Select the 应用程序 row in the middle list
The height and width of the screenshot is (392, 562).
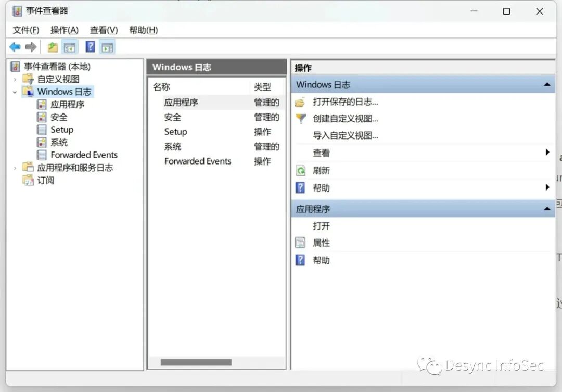click(217, 102)
